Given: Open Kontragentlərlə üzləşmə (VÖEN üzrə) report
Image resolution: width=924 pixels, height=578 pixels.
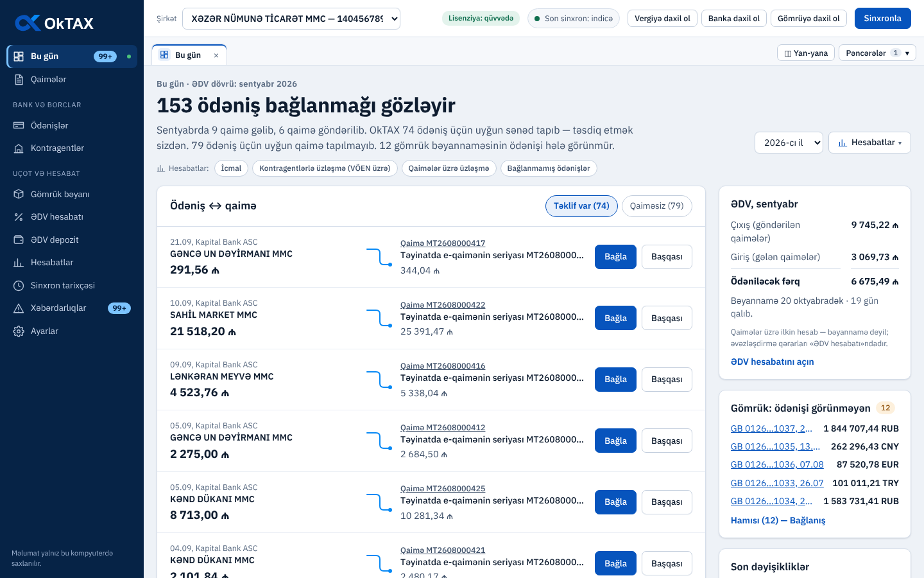Looking at the screenshot, I should [x=325, y=168].
